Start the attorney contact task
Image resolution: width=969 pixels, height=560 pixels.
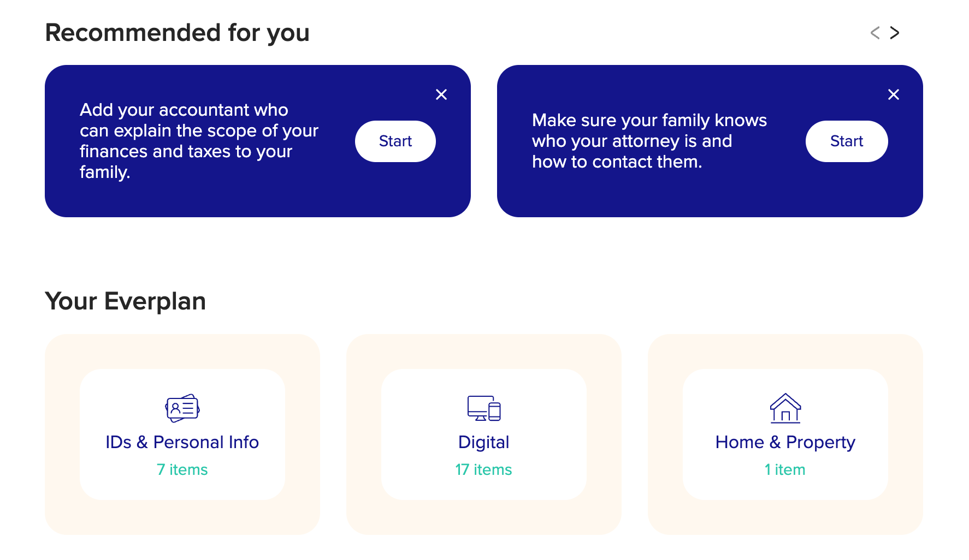pyautogui.click(x=847, y=141)
